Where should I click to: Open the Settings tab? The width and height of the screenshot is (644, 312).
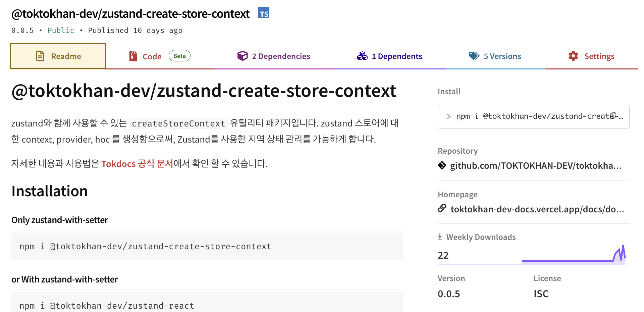tap(591, 56)
